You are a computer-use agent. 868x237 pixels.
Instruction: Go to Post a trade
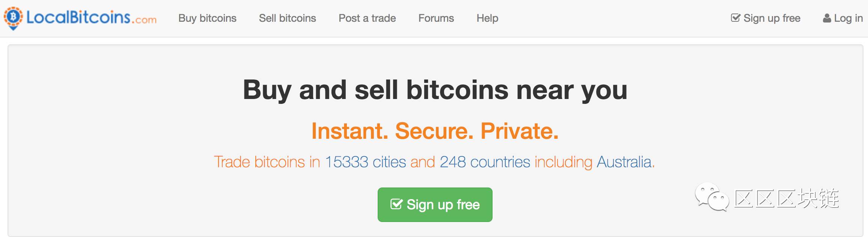(x=367, y=18)
